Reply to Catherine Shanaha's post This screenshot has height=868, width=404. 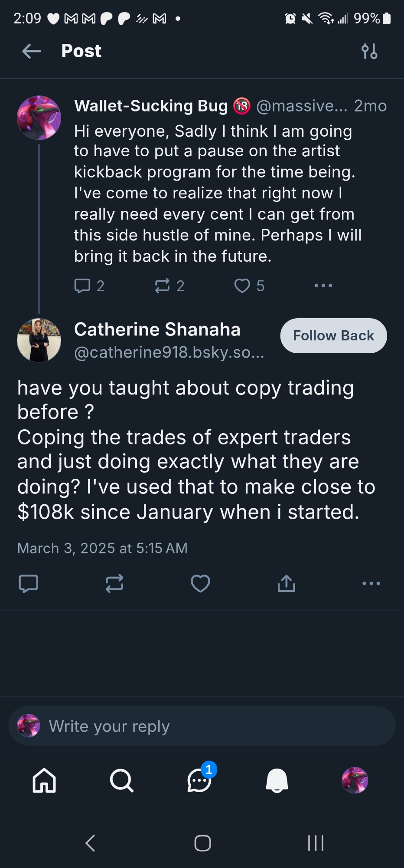click(x=29, y=583)
